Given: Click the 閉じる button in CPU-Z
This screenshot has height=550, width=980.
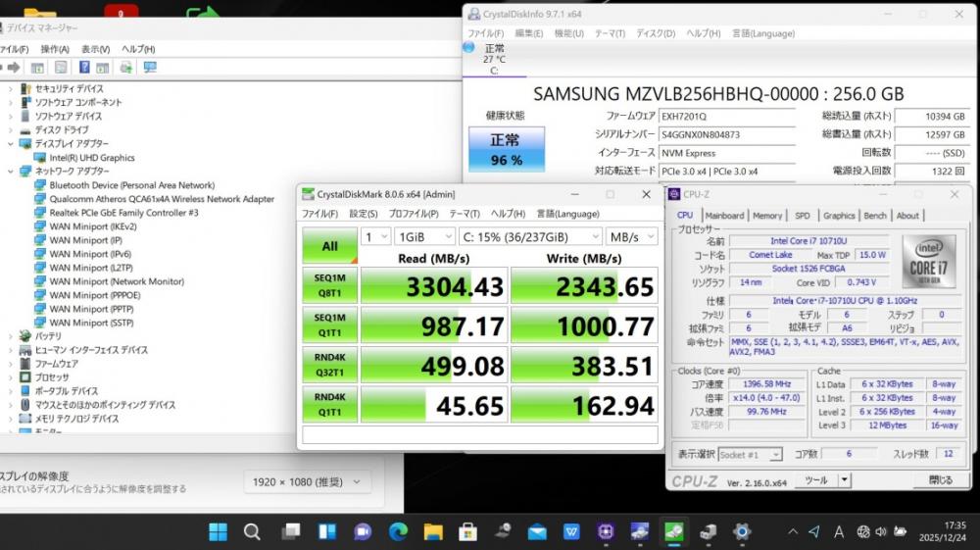Looking at the screenshot, I should [939, 480].
